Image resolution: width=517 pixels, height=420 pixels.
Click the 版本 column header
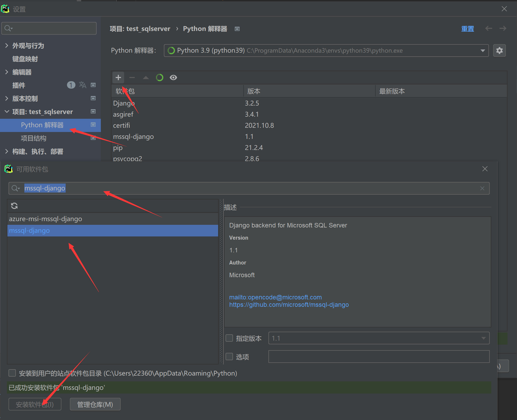point(309,91)
